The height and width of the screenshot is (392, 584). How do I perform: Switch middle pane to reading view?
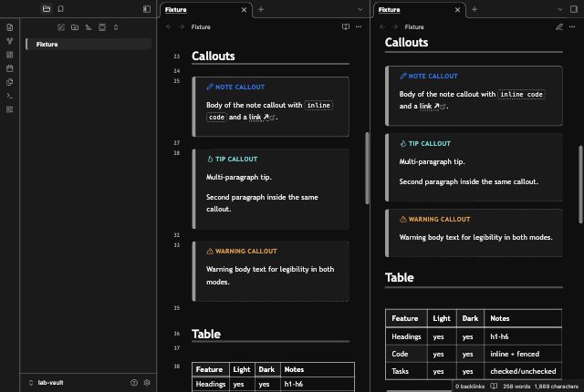point(346,26)
